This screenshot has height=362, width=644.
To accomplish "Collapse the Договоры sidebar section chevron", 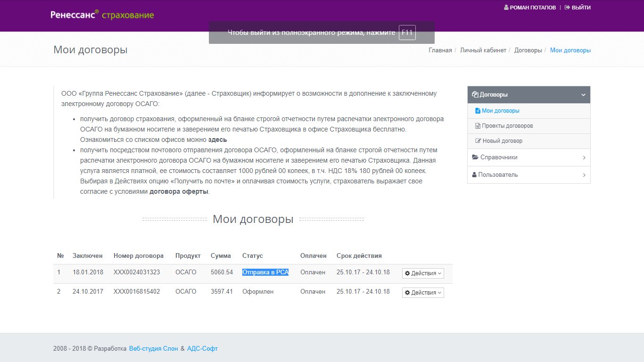I will coord(583,95).
